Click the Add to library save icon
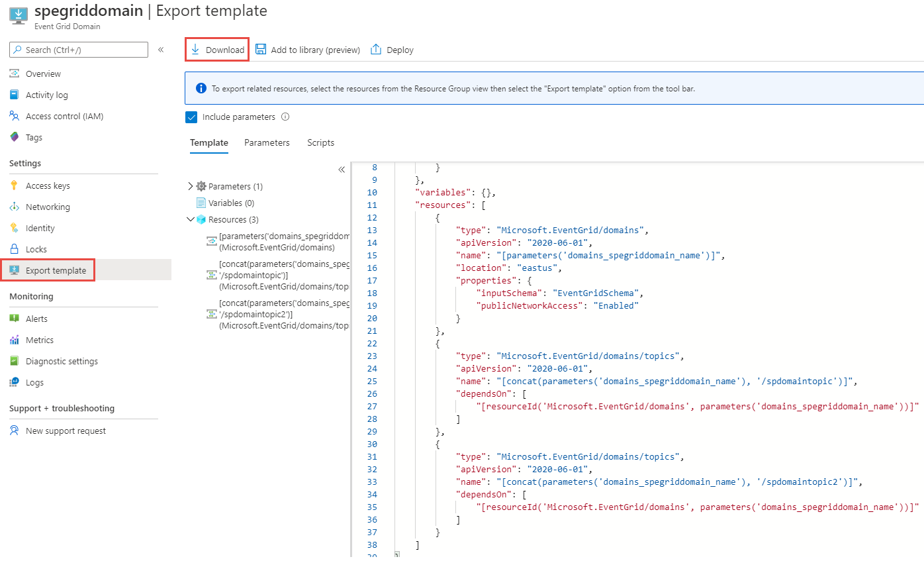Viewport: 924px width, 563px height. (261, 50)
